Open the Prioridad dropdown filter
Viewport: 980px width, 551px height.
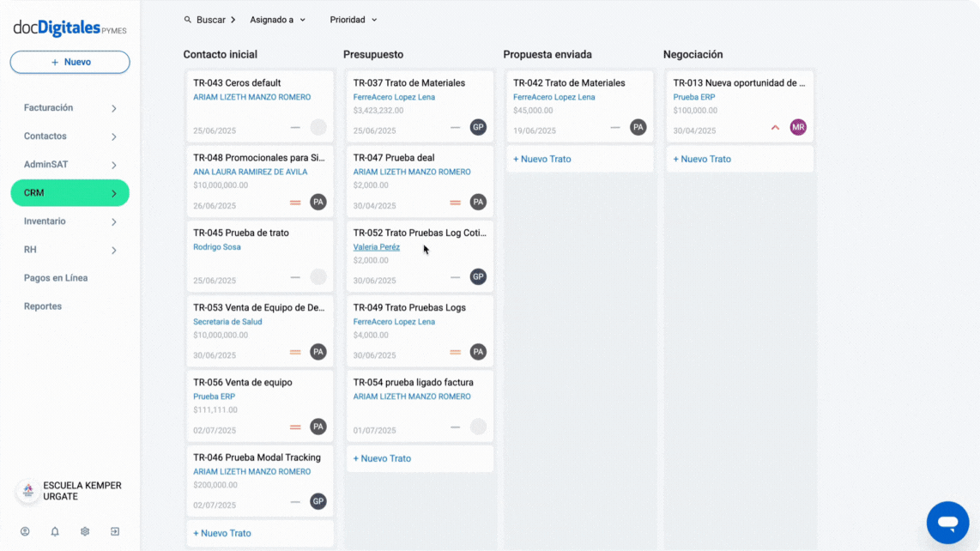click(x=353, y=20)
